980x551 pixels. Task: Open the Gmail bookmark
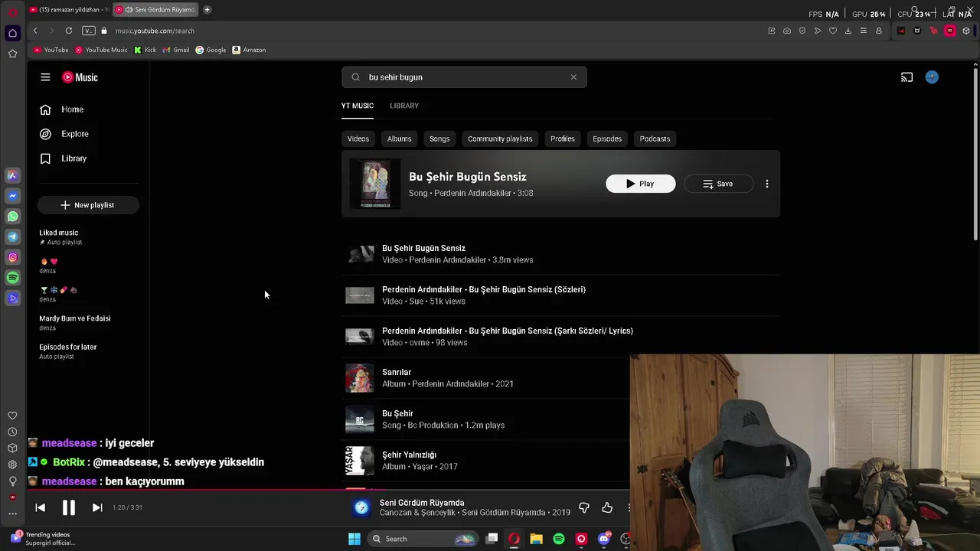click(x=176, y=50)
